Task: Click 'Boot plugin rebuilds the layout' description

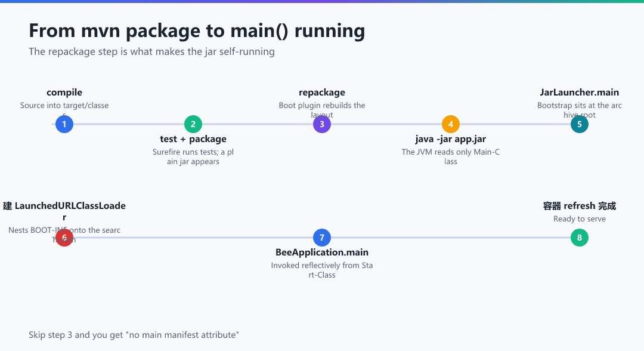Action: (322, 110)
